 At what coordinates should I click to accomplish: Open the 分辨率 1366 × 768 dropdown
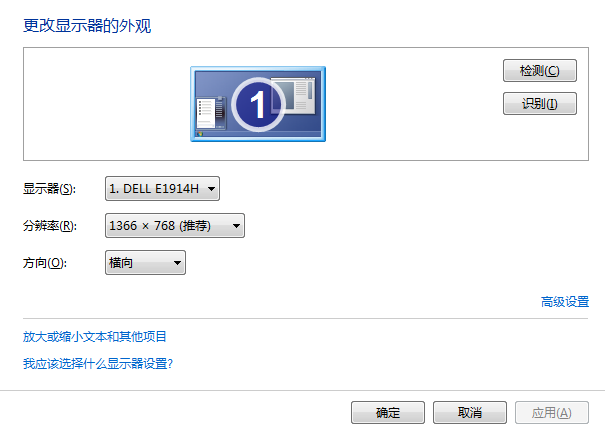pos(175,225)
